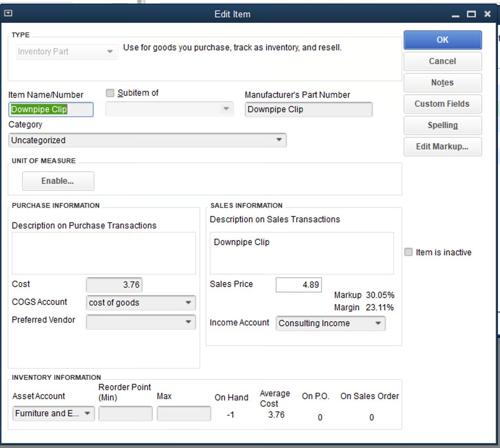Screen dimensions: 500x448
Task: Confirm changes with the OK button
Action: (x=443, y=40)
